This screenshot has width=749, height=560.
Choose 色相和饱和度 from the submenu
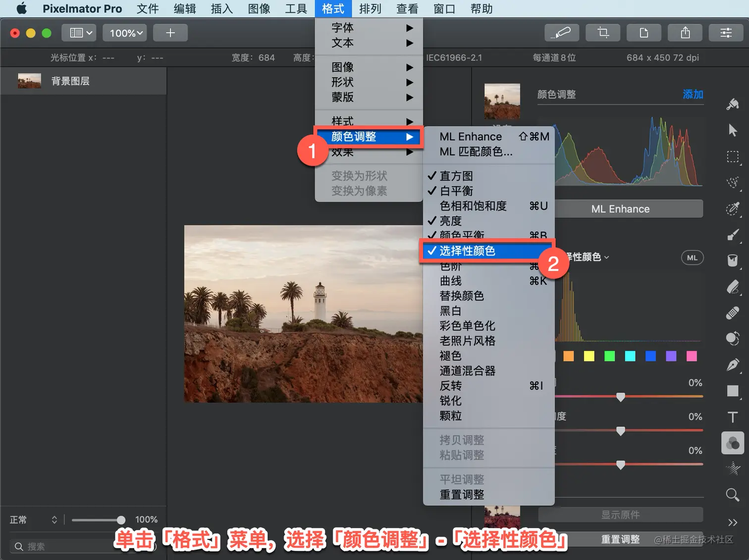point(488,206)
